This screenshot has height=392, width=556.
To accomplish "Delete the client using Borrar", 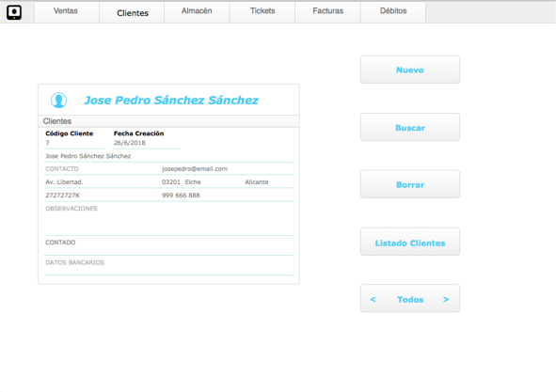I will [x=410, y=184].
